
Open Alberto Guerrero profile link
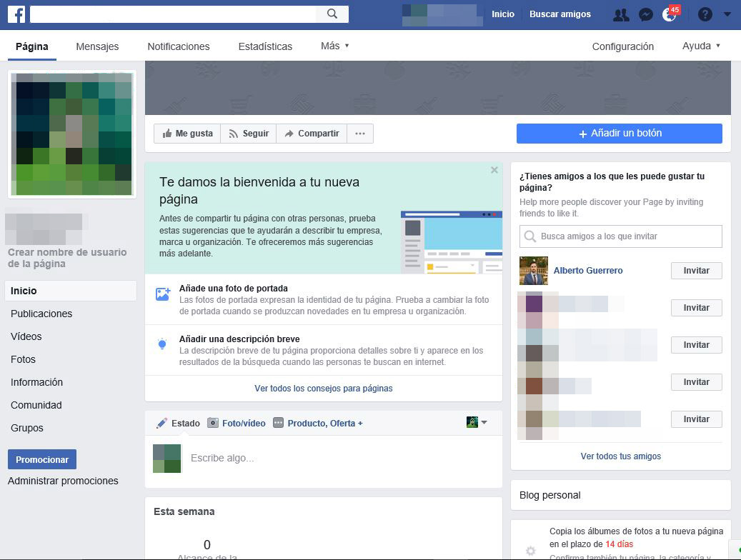point(588,270)
